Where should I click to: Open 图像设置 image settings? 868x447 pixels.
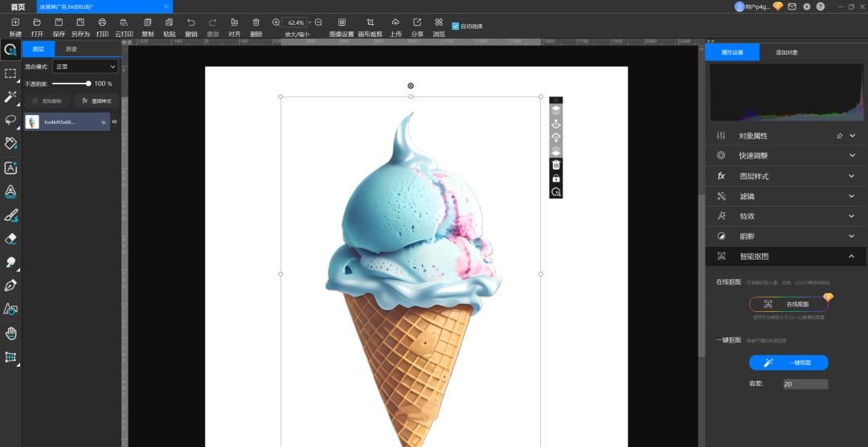click(x=342, y=23)
